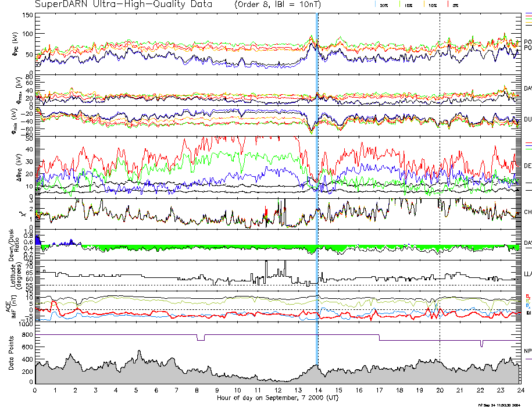The height and width of the screenshot is (407, 532).
Task: Select the 10% legend marker
Action: (431, 4)
